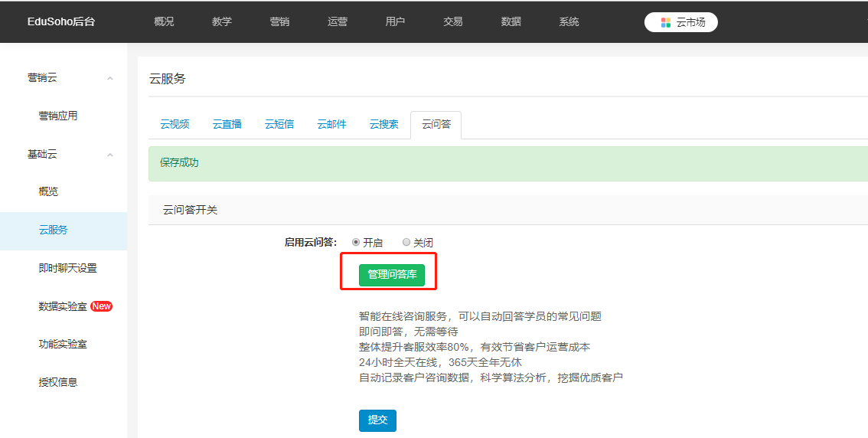This screenshot has height=438, width=868.
Task: Open 营销应用 in the sidebar
Action: point(58,116)
